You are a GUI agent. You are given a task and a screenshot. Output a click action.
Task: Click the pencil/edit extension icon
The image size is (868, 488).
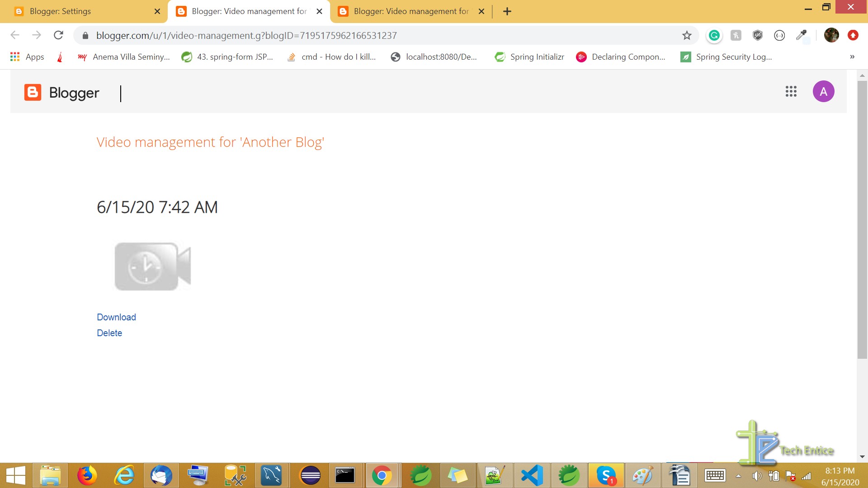click(x=801, y=35)
